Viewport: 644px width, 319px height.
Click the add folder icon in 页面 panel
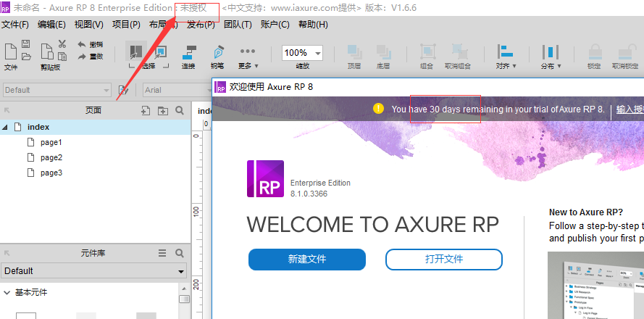point(163,110)
